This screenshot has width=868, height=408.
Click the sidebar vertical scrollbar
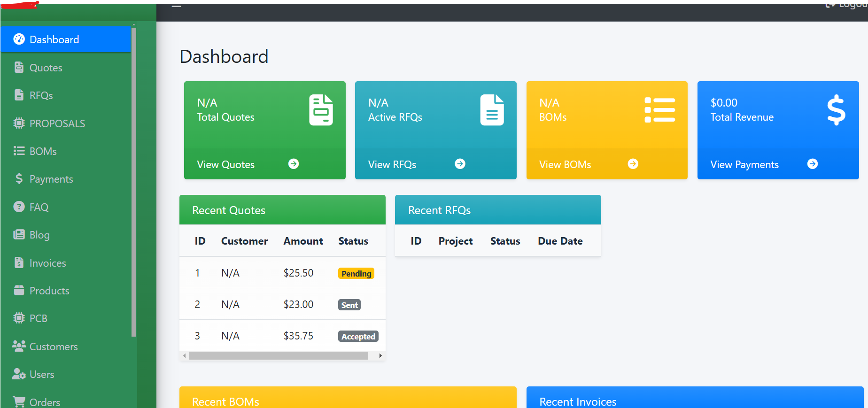(134, 182)
